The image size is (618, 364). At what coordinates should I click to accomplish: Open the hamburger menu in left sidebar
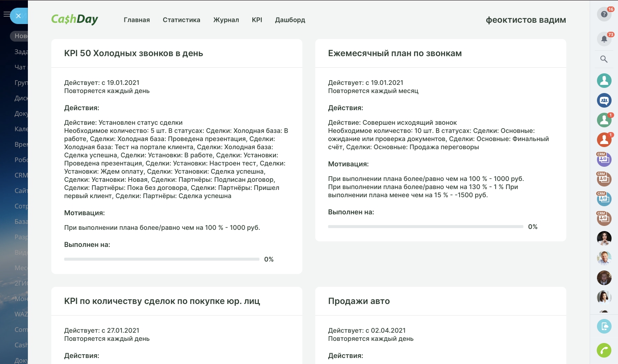6,15
